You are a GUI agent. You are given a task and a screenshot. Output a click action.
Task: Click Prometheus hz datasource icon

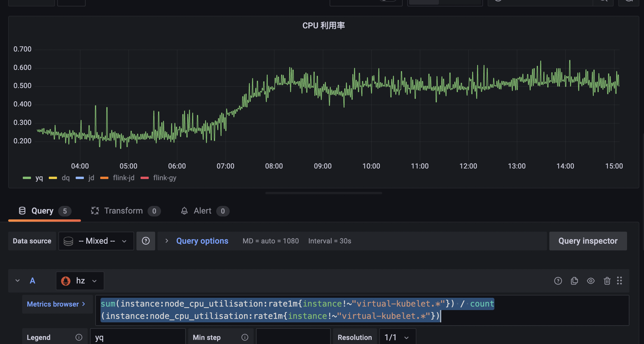(x=66, y=281)
